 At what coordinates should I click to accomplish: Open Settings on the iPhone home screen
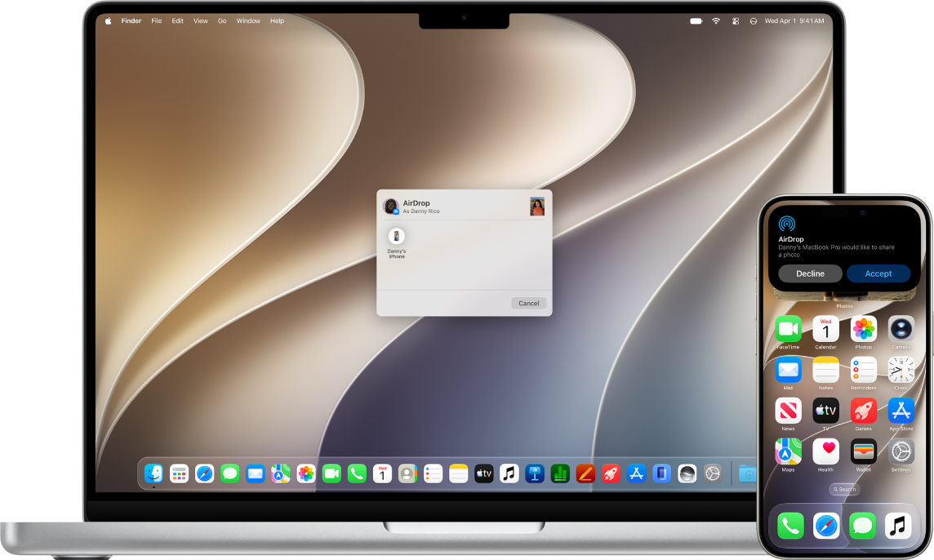[x=901, y=451]
